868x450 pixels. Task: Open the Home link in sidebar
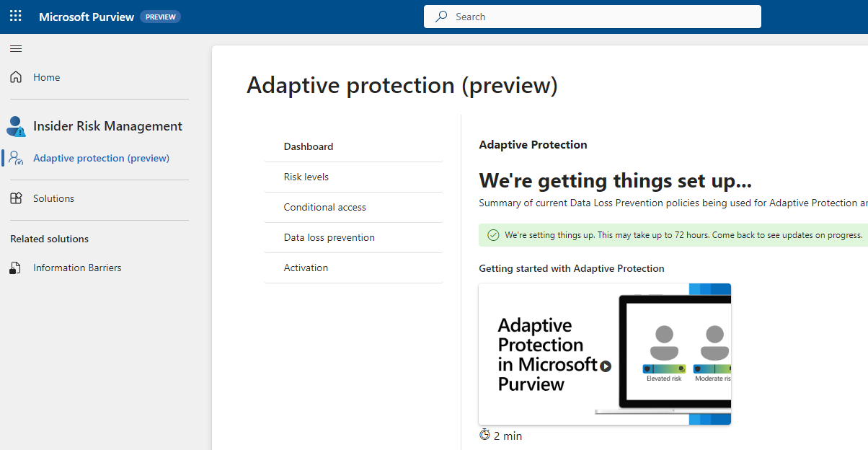[x=47, y=77]
